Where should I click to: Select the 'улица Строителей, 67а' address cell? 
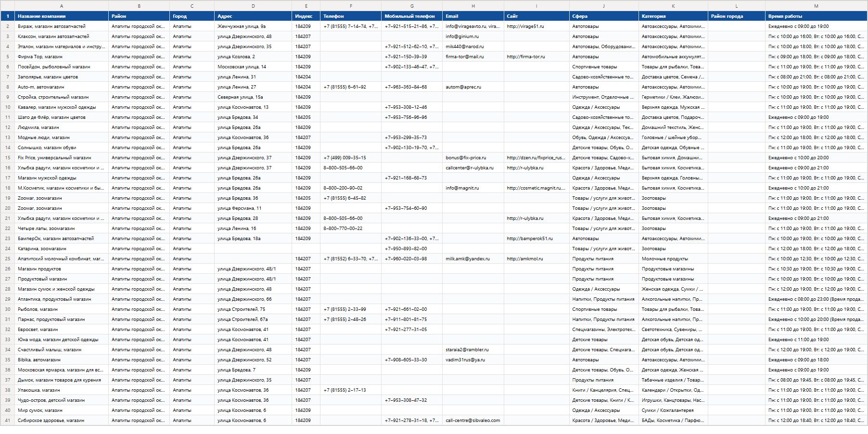click(253, 319)
